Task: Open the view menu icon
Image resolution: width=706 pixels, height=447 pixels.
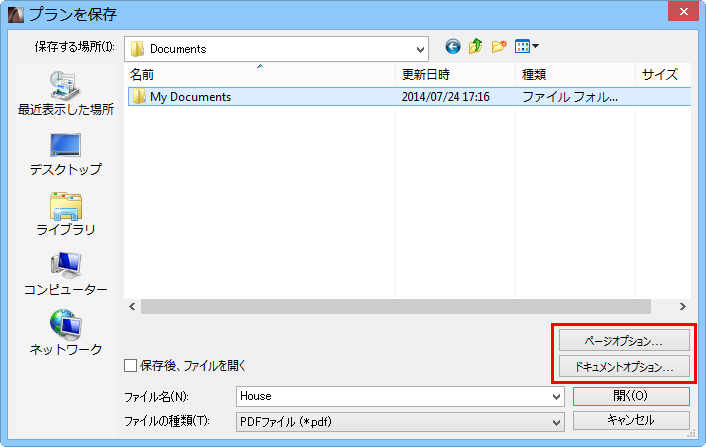Action: coord(526,46)
